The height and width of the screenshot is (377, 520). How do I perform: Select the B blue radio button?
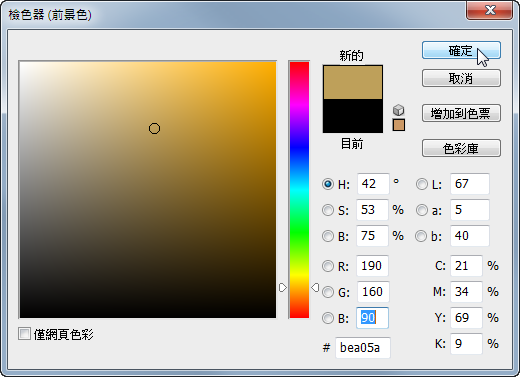[328, 318]
